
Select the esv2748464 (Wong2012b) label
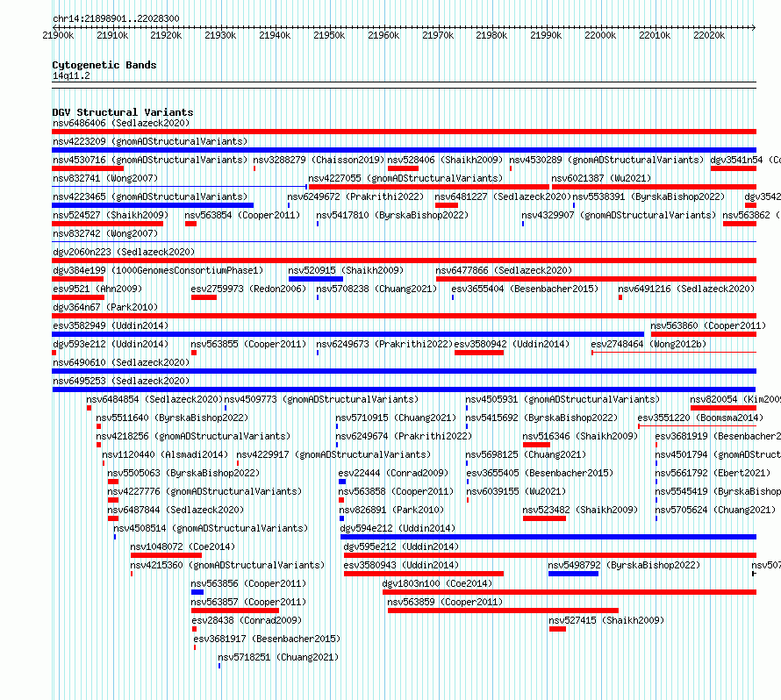[x=648, y=344]
